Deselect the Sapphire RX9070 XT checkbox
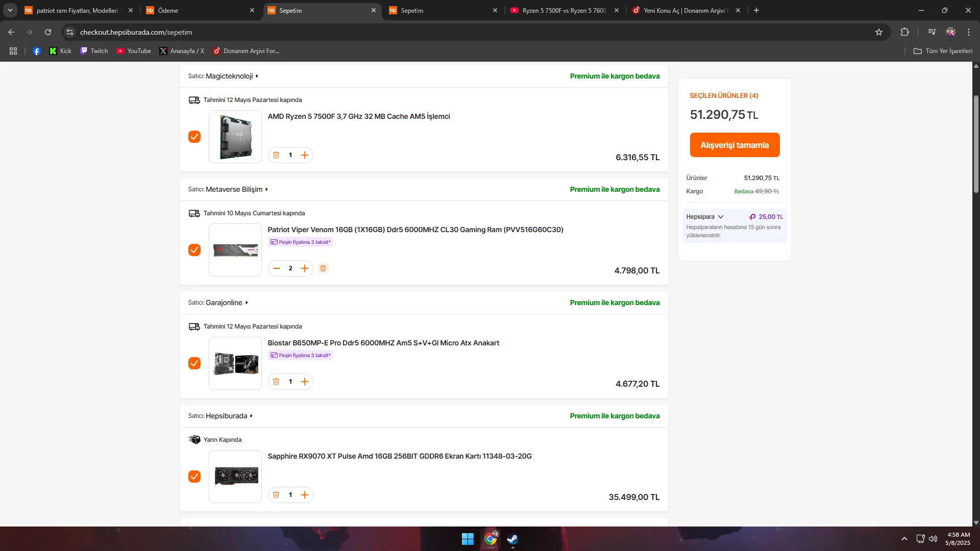 pos(194,477)
